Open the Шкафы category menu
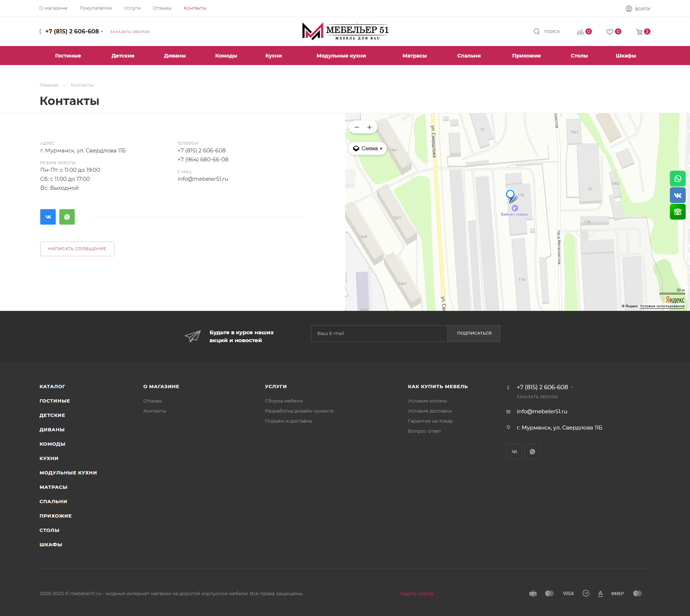The image size is (690, 616). tap(626, 56)
